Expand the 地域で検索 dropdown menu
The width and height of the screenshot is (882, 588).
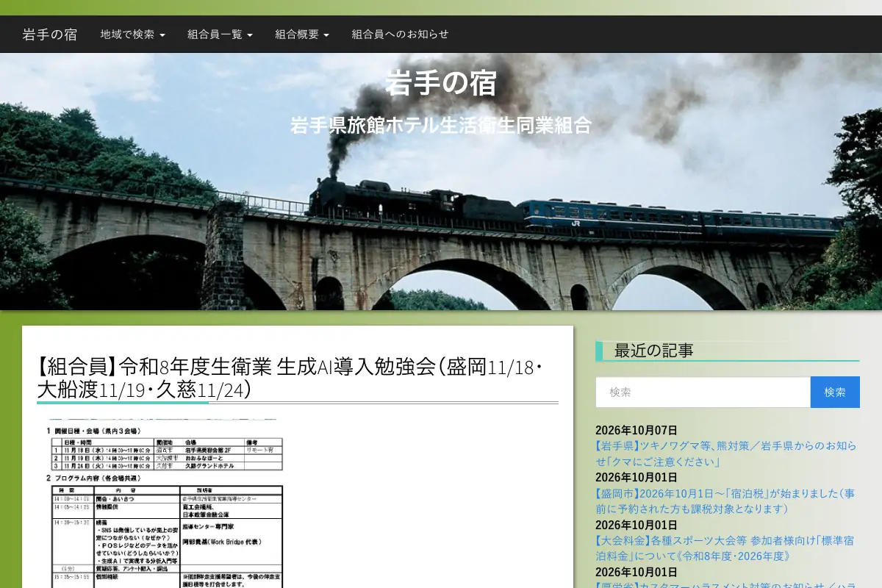tap(133, 35)
